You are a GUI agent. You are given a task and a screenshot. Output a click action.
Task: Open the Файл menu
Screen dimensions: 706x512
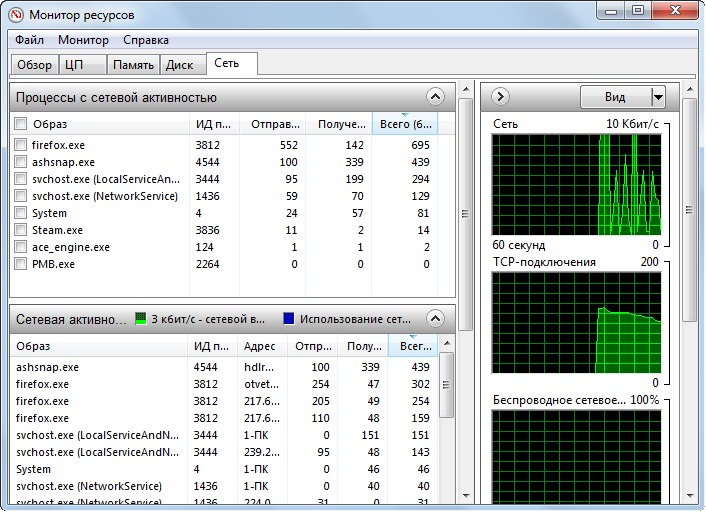click(x=29, y=40)
